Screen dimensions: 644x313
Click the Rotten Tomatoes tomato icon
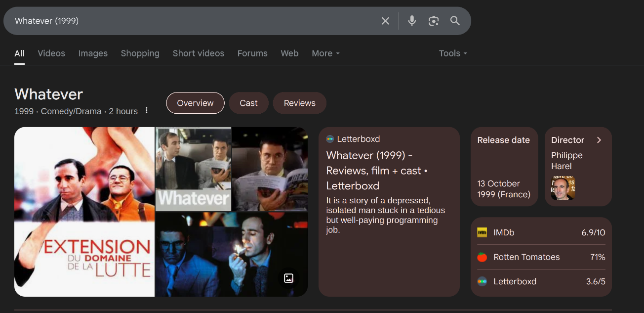(482, 257)
